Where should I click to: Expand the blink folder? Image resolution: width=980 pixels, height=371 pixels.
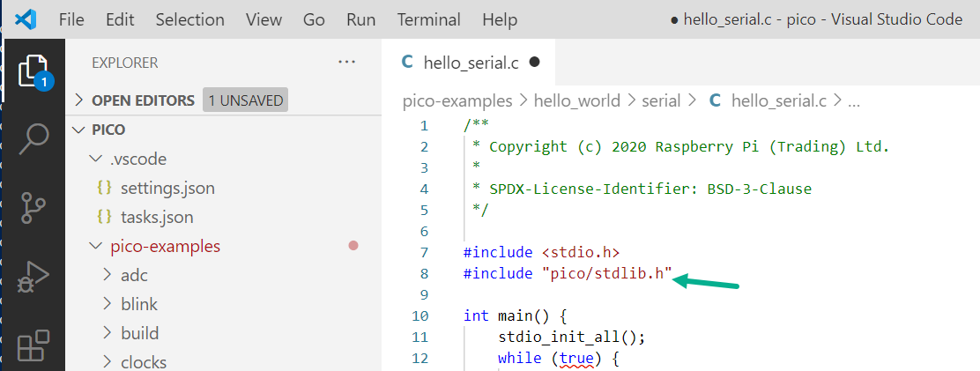(223, 305)
